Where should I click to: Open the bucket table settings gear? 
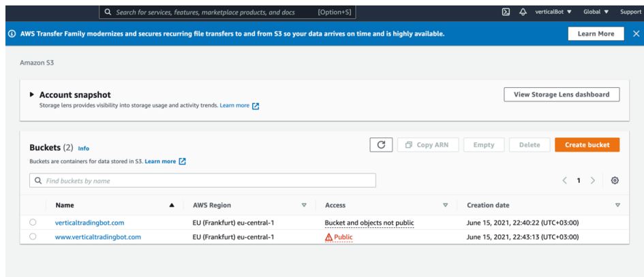click(615, 180)
